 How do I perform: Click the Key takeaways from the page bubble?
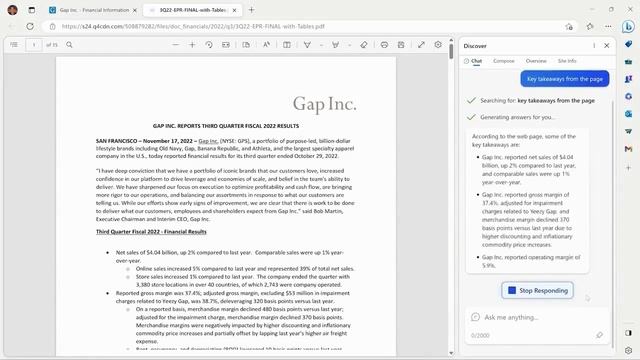564,79
